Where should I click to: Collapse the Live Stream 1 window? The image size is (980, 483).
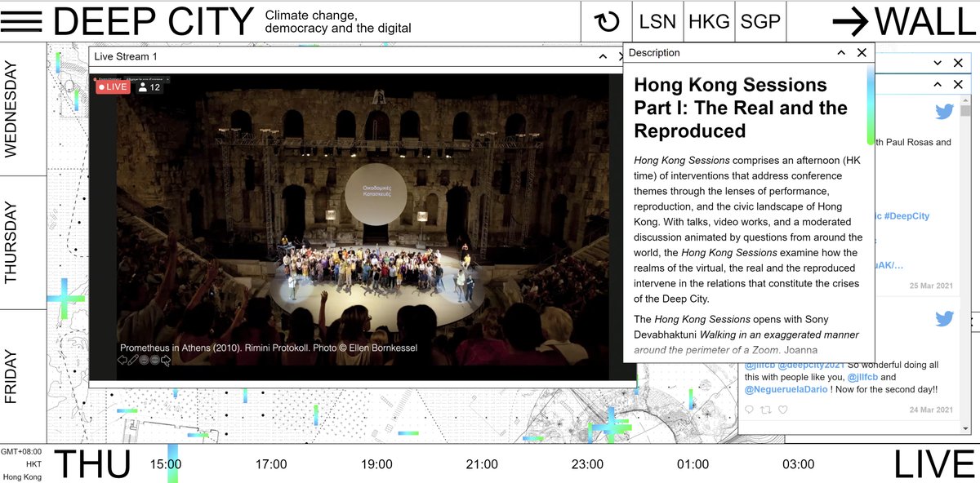point(603,56)
